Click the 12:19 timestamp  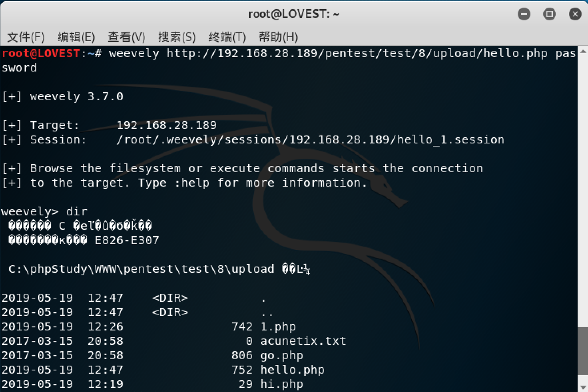pos(106,384)
